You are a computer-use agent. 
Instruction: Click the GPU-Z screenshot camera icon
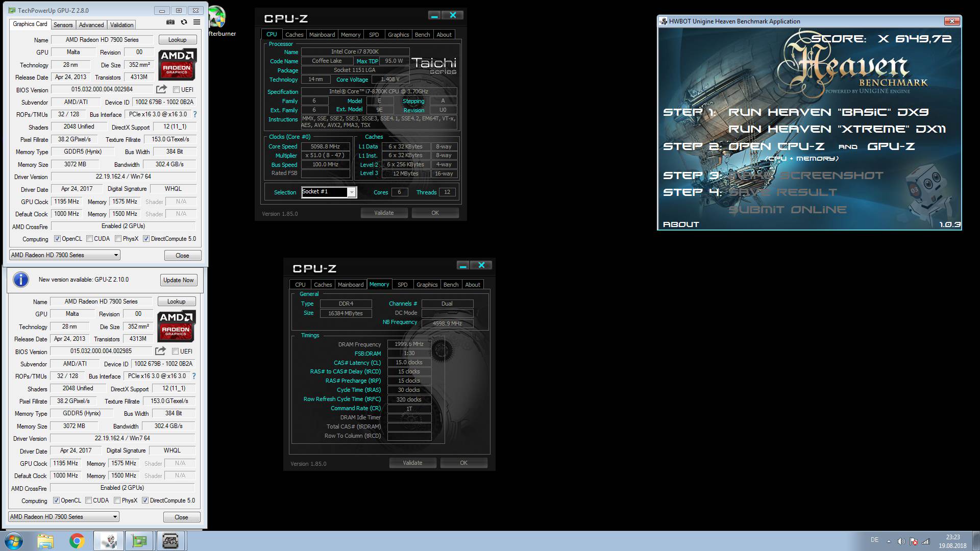(x=170, y=22)
